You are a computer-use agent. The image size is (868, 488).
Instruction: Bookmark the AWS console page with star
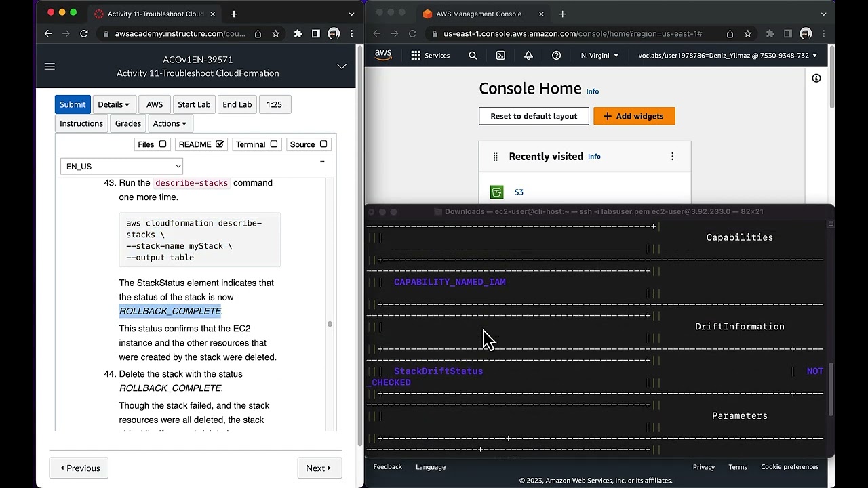click(747, 33)
